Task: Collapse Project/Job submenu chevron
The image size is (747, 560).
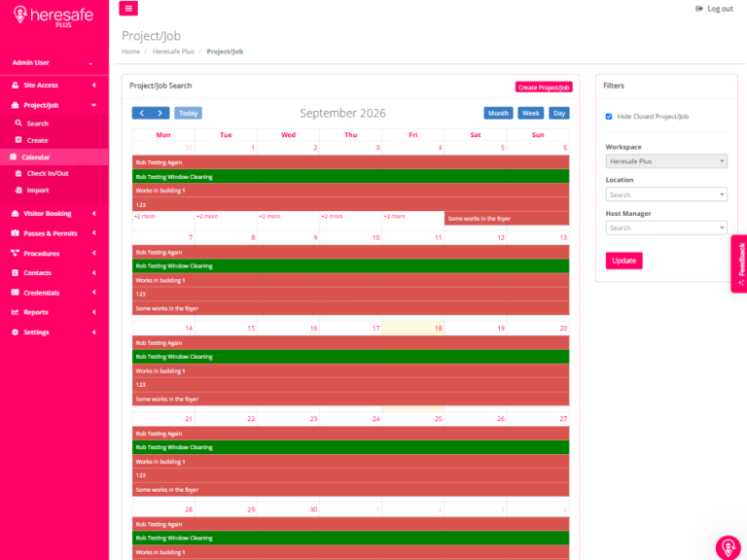Action: point(93,105)
